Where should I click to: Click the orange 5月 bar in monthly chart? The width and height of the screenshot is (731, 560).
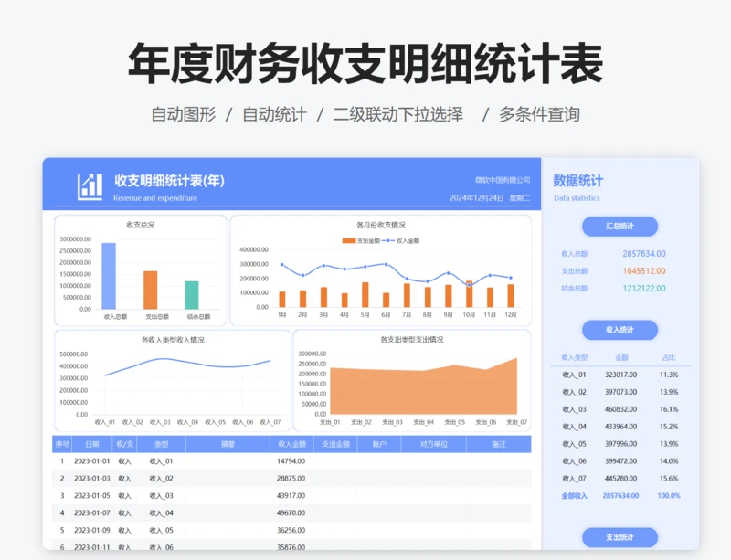pyautogui.click(x=365, y=294)
